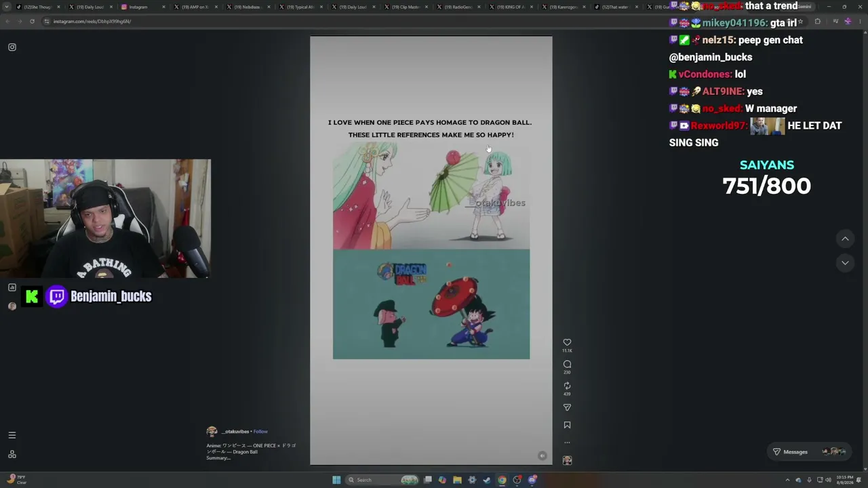Open the reel's audio thumbnail
Viewport: 868px width, 488px height.
click(x=567, y=460)
